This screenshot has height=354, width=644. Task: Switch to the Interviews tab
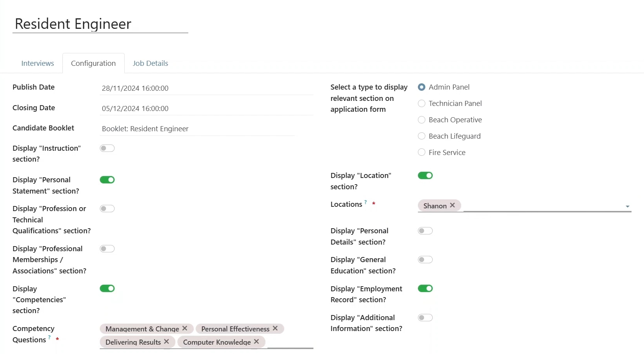(37, 63)
